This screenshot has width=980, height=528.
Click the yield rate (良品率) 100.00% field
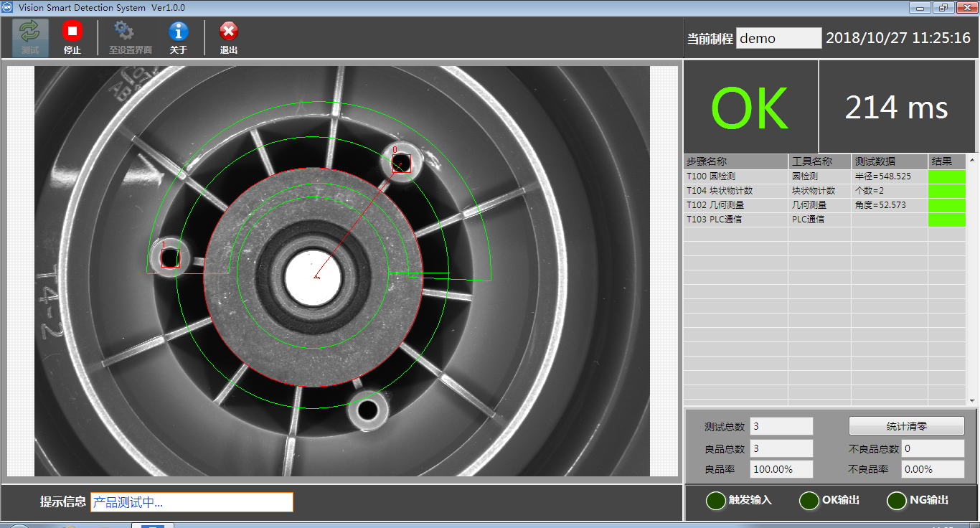coord(781,469)
